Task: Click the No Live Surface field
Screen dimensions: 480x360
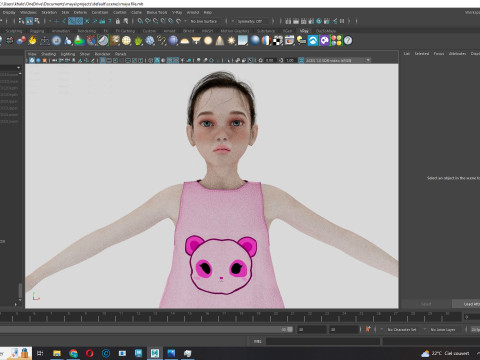Action: point(204,21)
